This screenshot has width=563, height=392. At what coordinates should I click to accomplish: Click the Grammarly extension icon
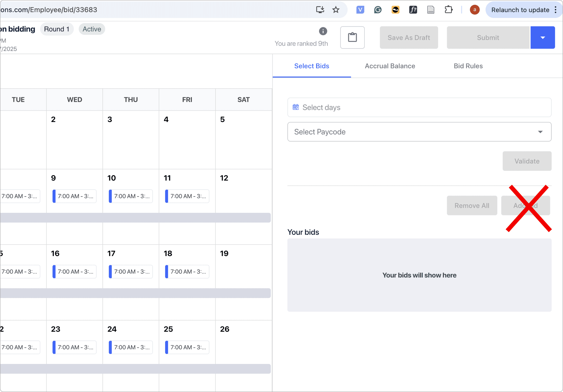pos(378,10)
